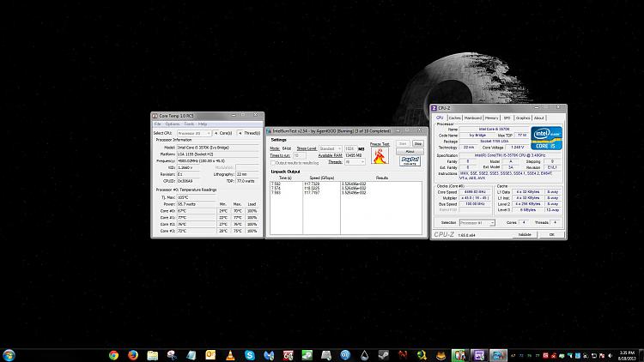
Task: Open the Threads dropdown in IntelBurnTest
Action: pos(355,162)
